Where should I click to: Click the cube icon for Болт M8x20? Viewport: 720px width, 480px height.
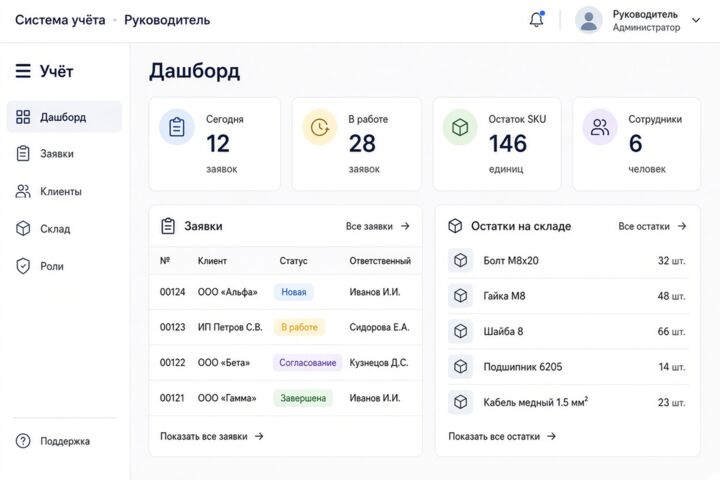[461, 260]
